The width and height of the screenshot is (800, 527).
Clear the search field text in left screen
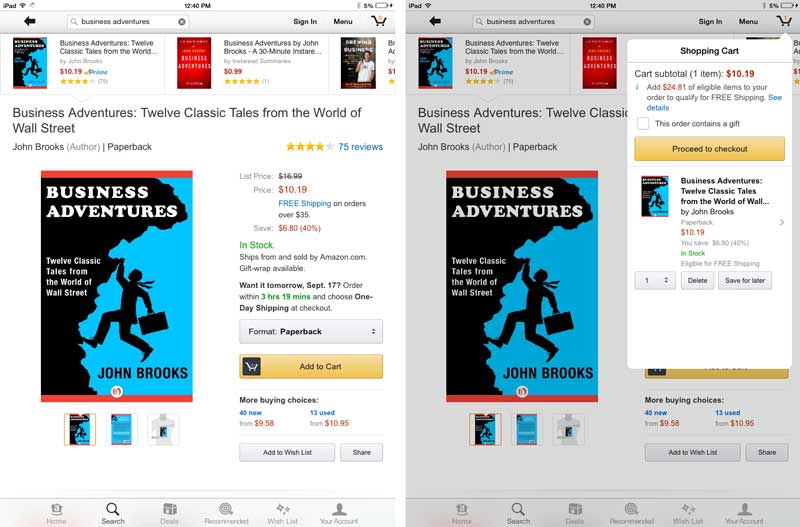coord(182,21)
